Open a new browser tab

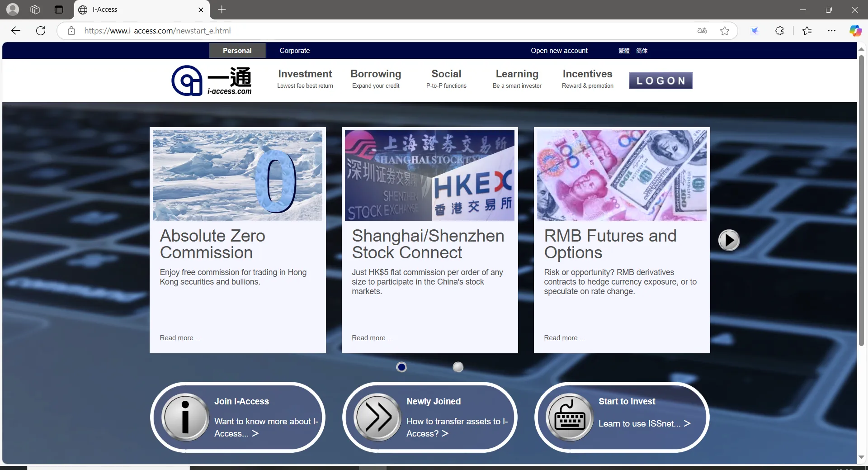(222, 9)
